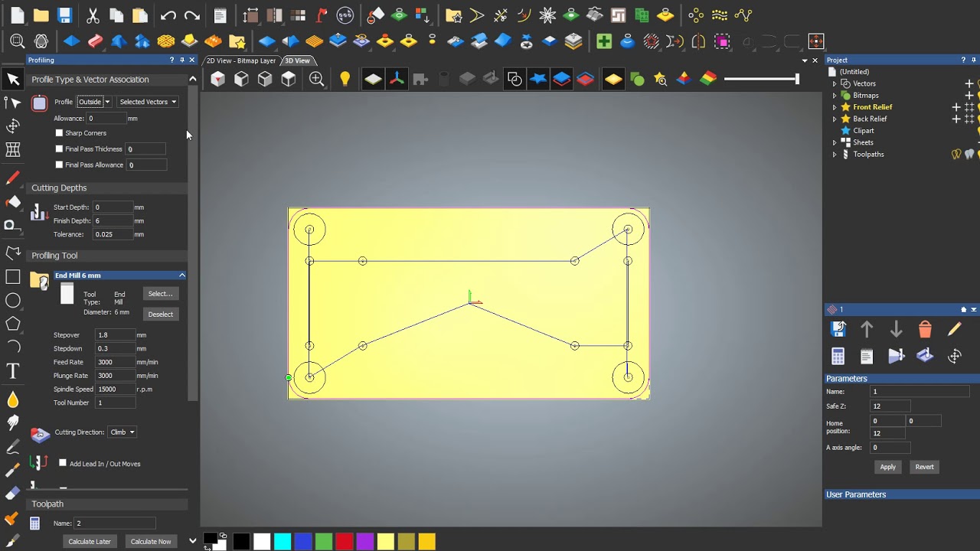Enable the Final Pass Thickness checkbox
Image resolution: width=980 pixels, height=551 pixels.
pyautogui.click(x=59, y=149)
